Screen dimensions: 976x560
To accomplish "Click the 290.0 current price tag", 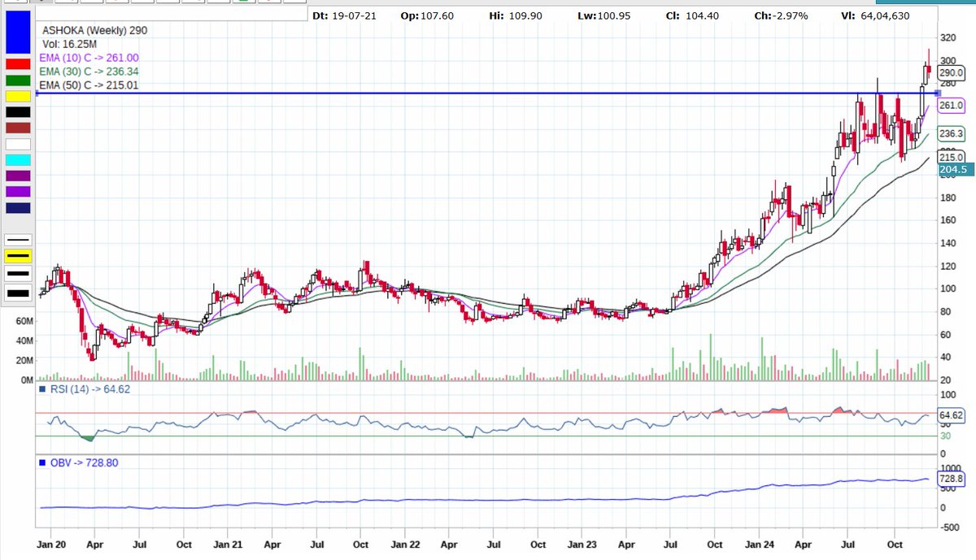I will [952, 72].
